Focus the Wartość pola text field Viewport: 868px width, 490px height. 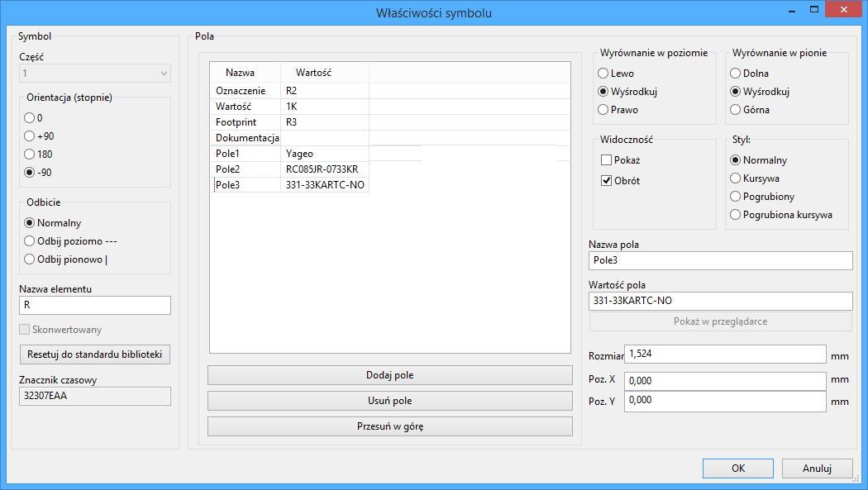click(719, 302)
